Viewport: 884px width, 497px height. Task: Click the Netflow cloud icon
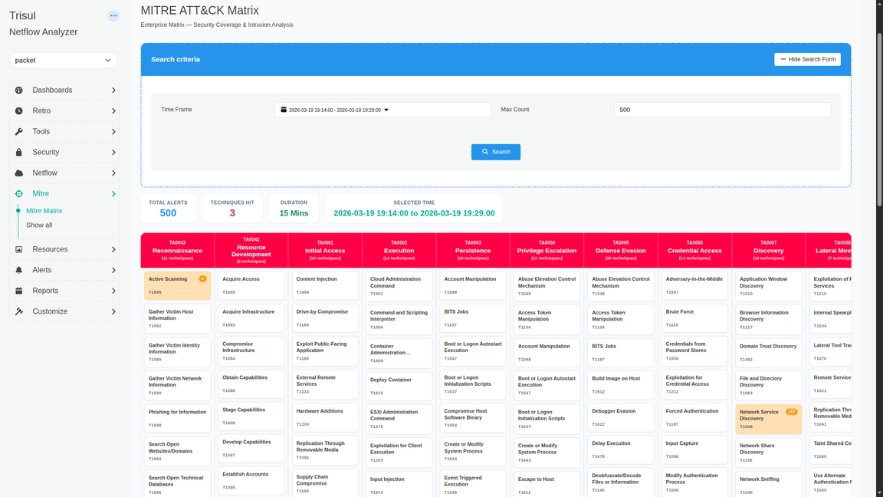18,173
